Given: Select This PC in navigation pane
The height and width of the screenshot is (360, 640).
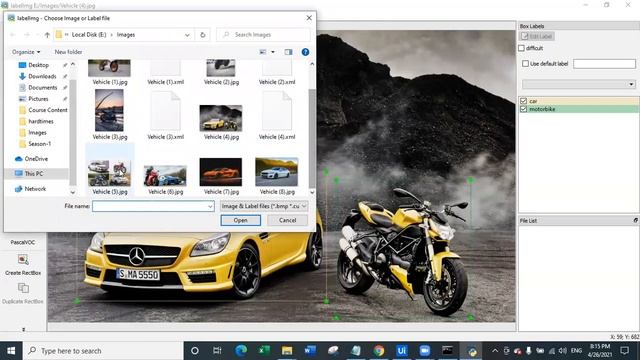Looking at the screenshot, I should pos(33,173).
